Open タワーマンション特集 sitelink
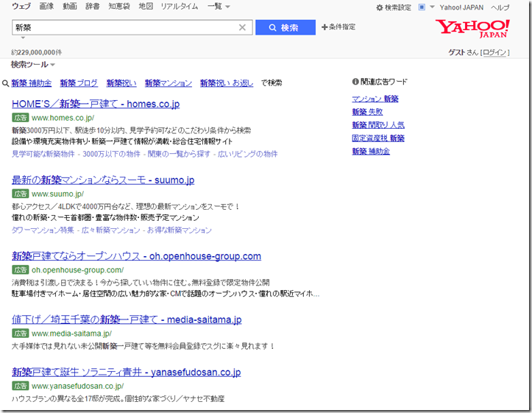 tap(43, 230)
